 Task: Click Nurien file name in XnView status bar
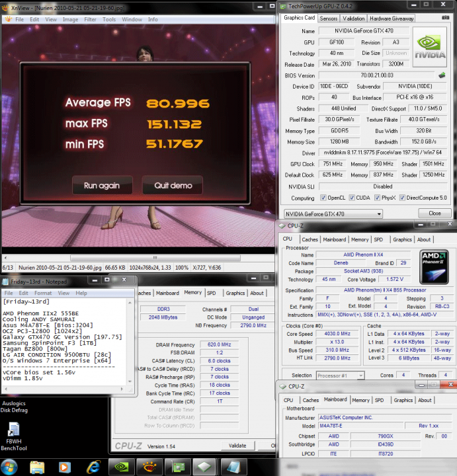60,268
